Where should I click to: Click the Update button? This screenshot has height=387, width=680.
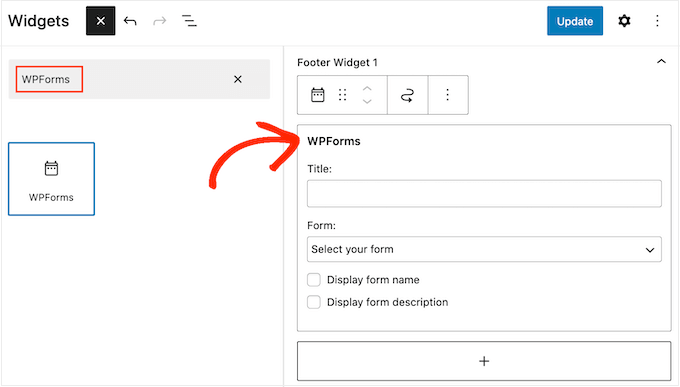click(575, 21)
